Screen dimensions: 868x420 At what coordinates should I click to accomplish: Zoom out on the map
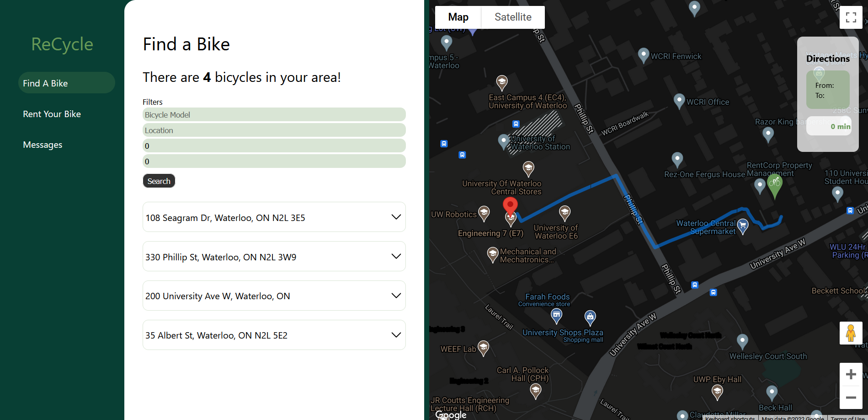coord(851,398)
